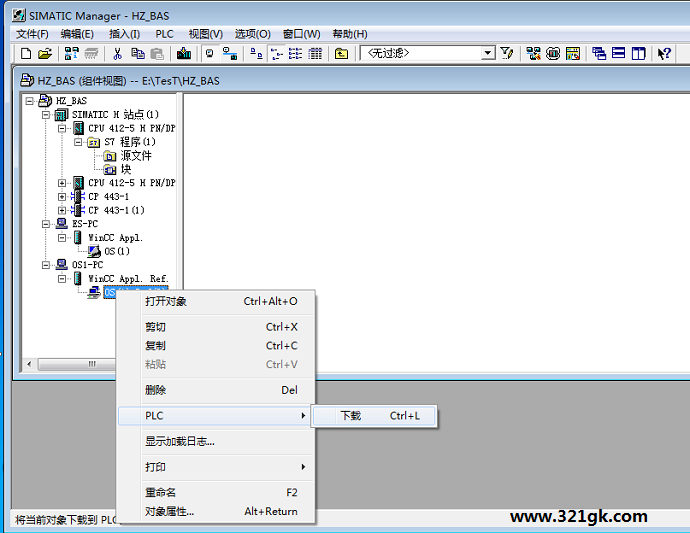This screenshot has height=533, width=690.
Task: Switch to Large Icons view
Action: click(x=256, y=54)
